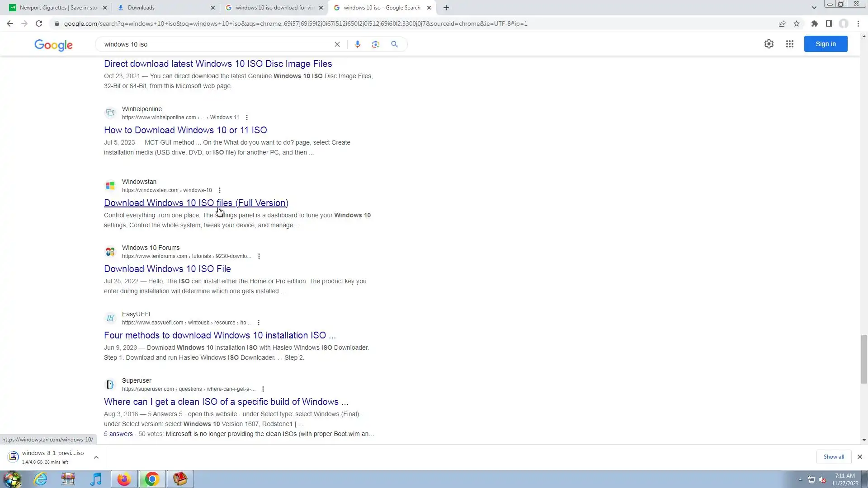The image size is (868, 488).
Task: Open Google Lens image search
Action: 375,44
